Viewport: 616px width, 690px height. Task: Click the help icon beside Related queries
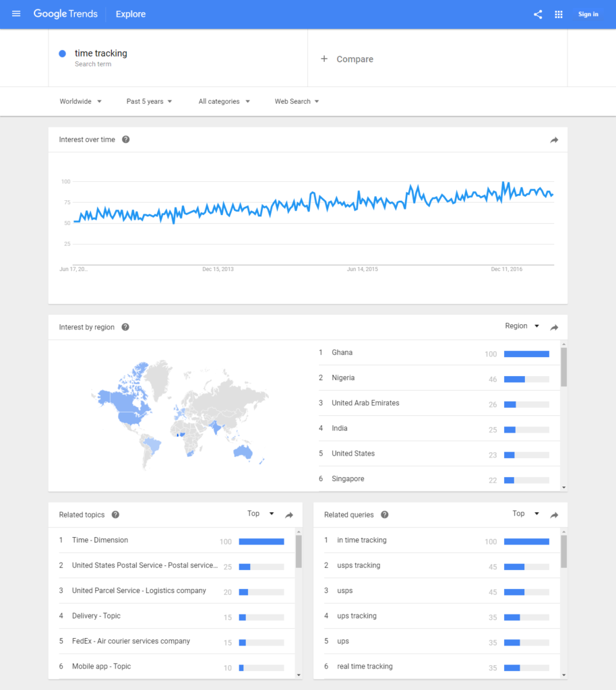[x=385, y=514]
